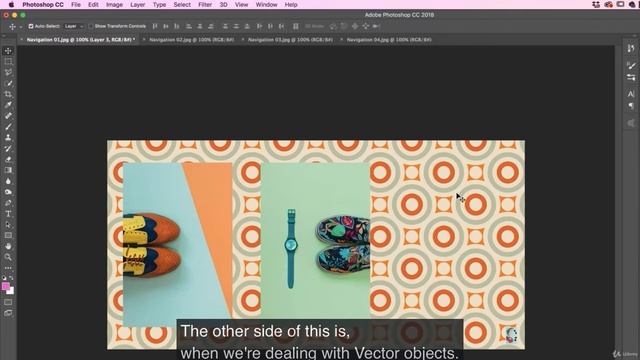Select the Quick Selection tool
This screenshot has width=640, height=360.
click(8, 84)
